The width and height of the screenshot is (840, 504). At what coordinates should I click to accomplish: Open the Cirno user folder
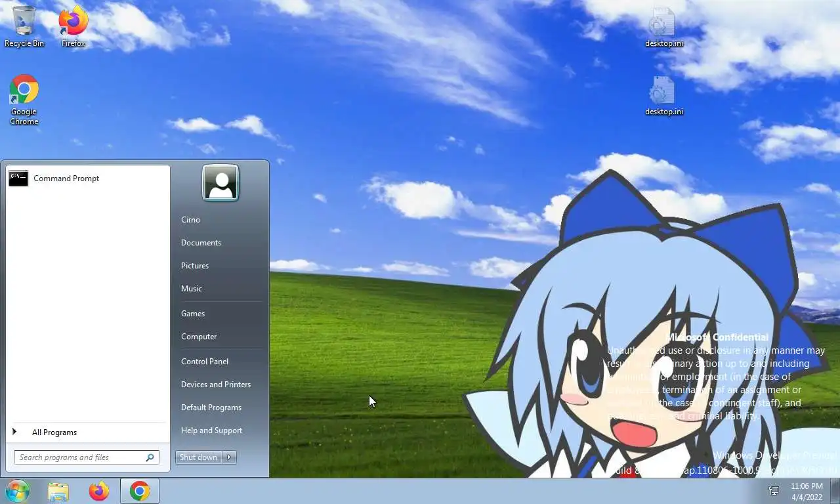[x=190, y=220]
